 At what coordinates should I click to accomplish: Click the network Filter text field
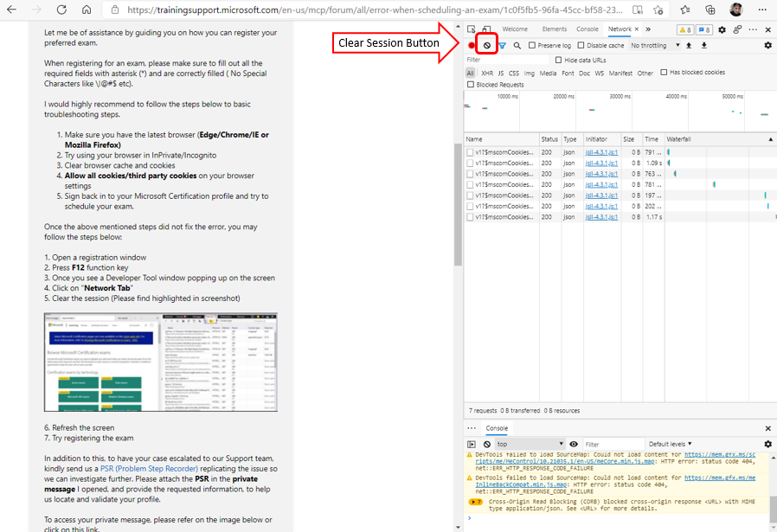click(507, 60)
